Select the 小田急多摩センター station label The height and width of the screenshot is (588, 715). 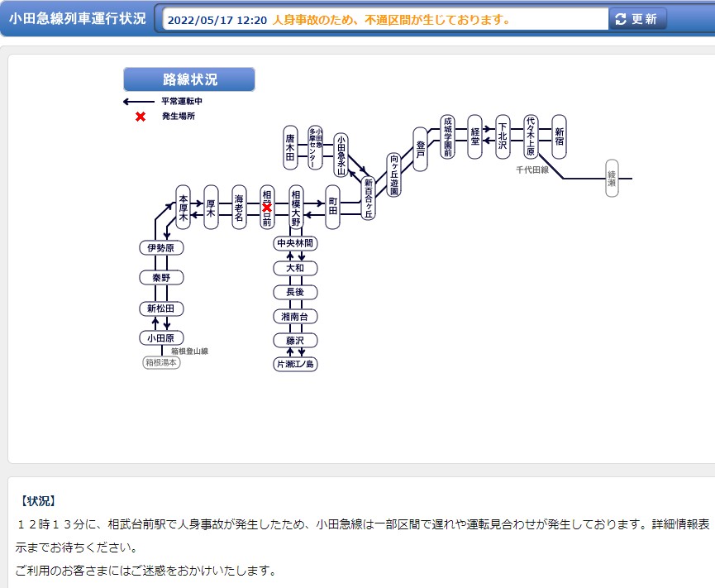(315, 147)
